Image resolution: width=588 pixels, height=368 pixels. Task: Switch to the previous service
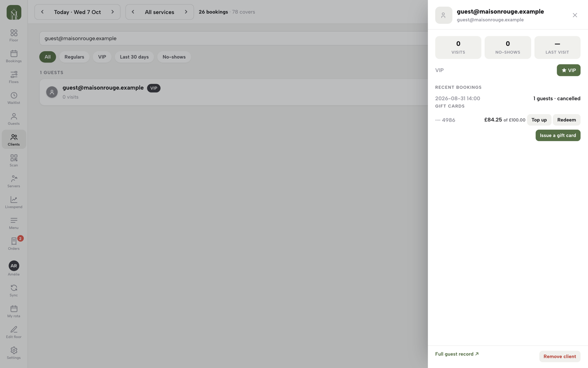(133, 12)
